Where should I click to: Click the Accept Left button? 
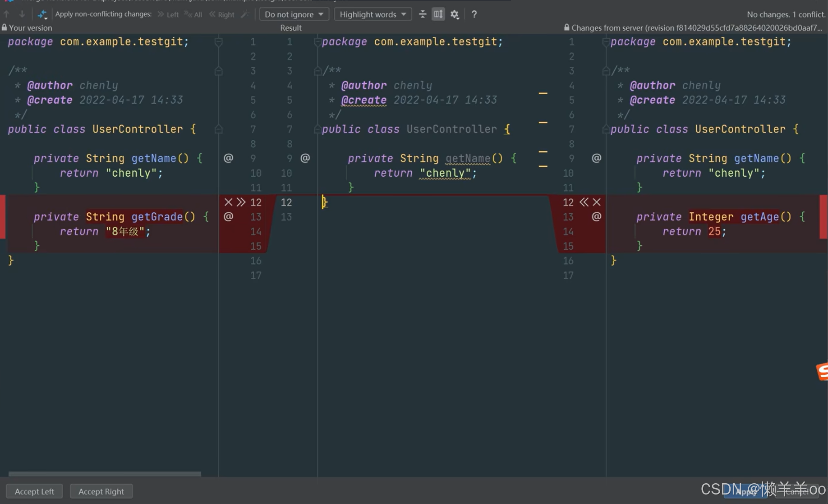pyautogui.click(x=34, y=491)
